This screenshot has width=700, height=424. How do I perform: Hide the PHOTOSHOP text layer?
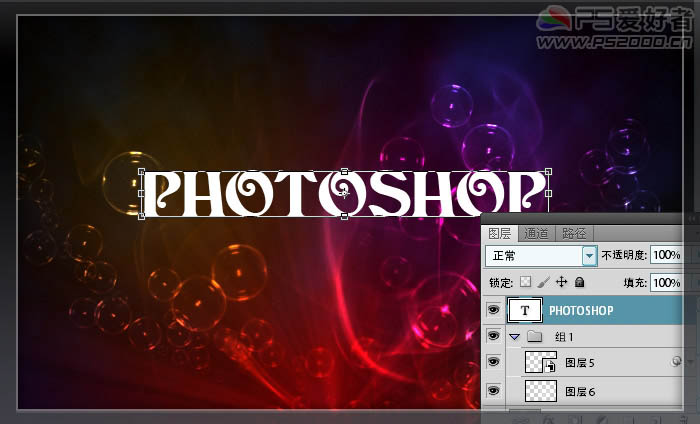click(493, 311)
